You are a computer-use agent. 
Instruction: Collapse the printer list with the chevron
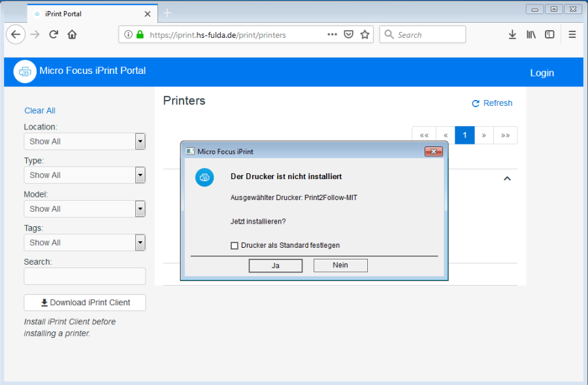508,178
